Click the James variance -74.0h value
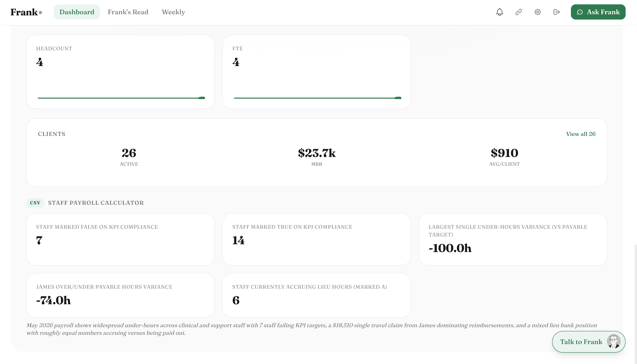Screen dimensions: 637x364 53,300
